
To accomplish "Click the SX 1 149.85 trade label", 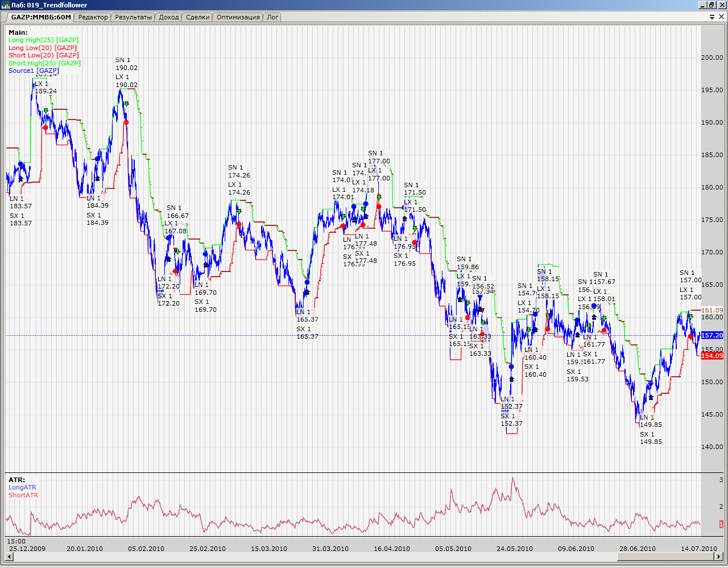I will [x=651, y=438].
